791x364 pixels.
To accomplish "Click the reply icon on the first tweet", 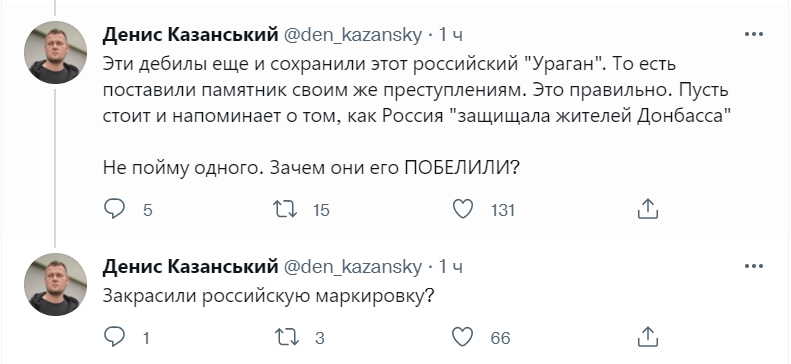I will pos(114,209).
